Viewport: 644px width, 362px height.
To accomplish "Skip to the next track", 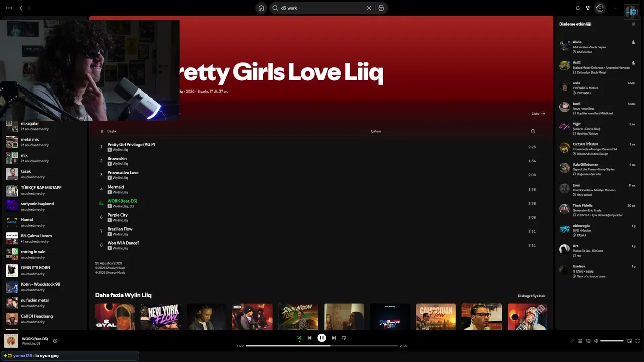I will [x=334, y=338].
